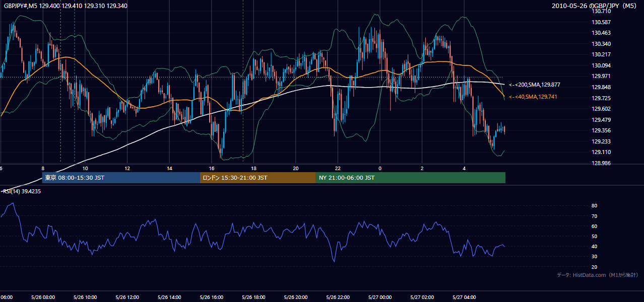This screenshot has height=302, width=644.
Task: Click price level 130.094 on axis
Action: click(x=601, y=65)
